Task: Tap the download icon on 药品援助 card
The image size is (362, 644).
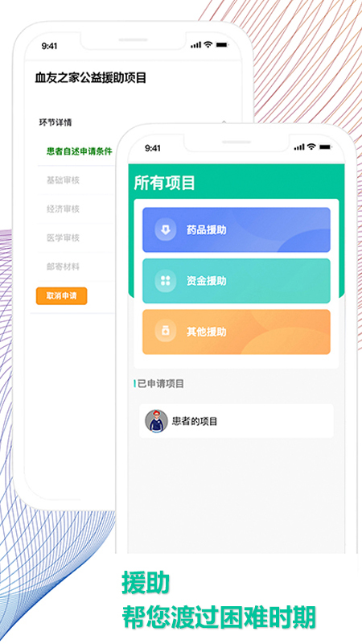Action: pyautogui.click(x=166, y=229)
